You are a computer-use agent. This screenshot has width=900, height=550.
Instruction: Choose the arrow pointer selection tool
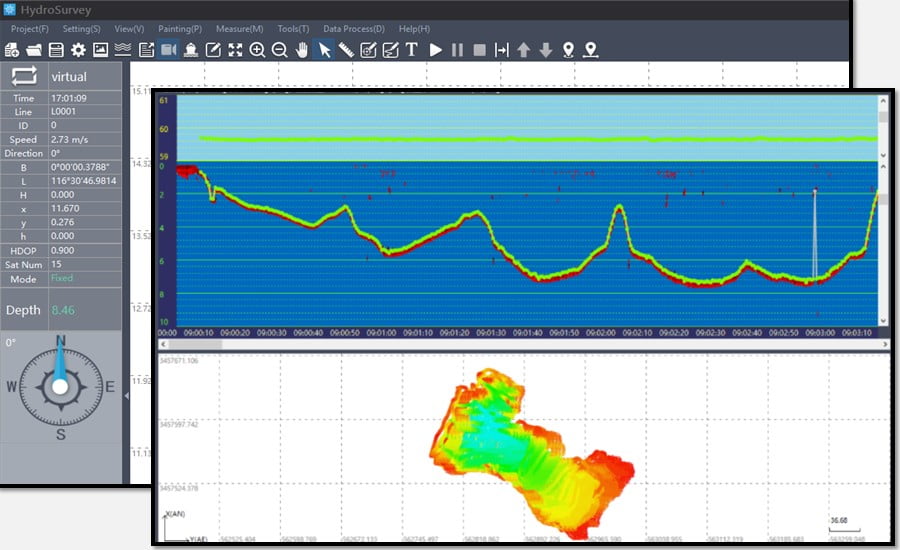click(x=324, y=49)
